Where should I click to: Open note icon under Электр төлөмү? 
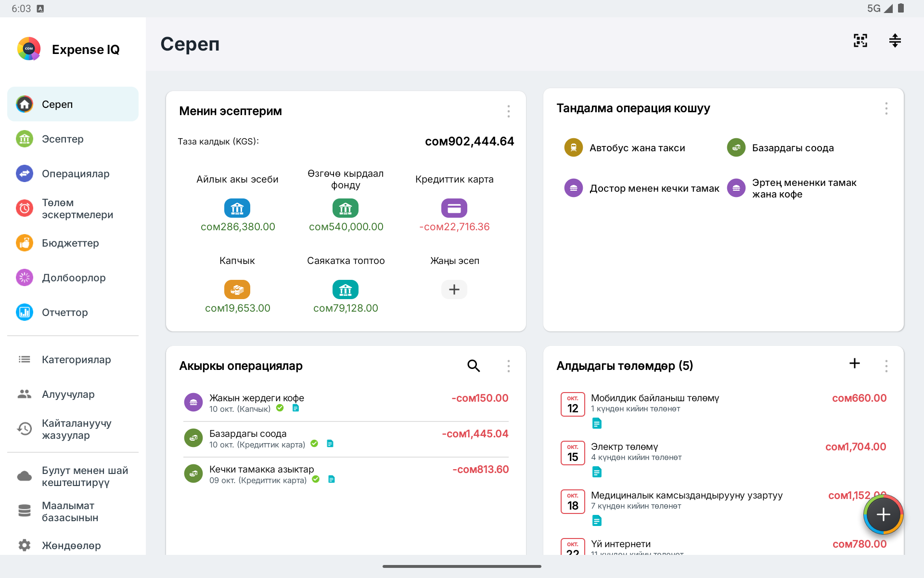[597, 472]
